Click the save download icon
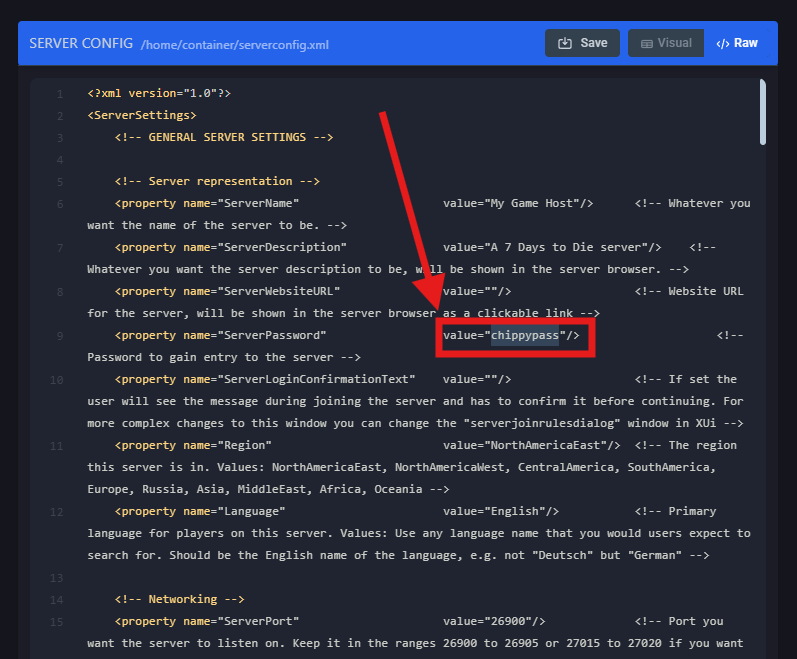The height and width of the screenshot is (659, 797). point(565,43)
